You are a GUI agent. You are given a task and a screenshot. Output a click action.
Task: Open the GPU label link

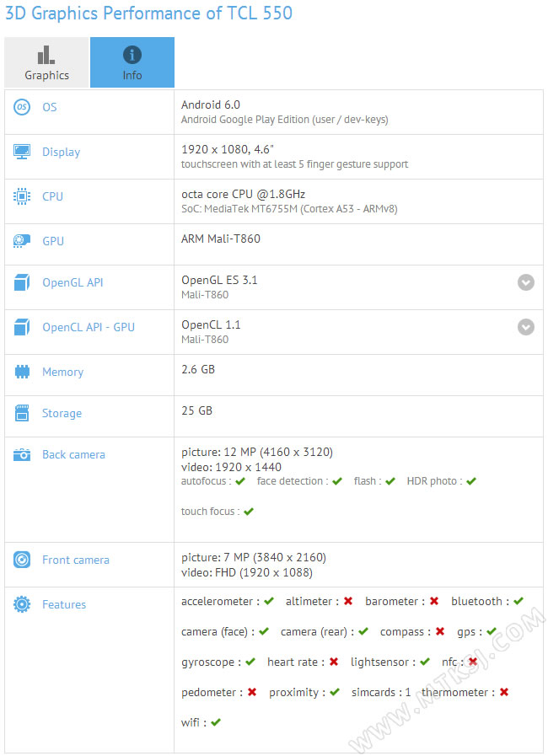pos(53,241)
